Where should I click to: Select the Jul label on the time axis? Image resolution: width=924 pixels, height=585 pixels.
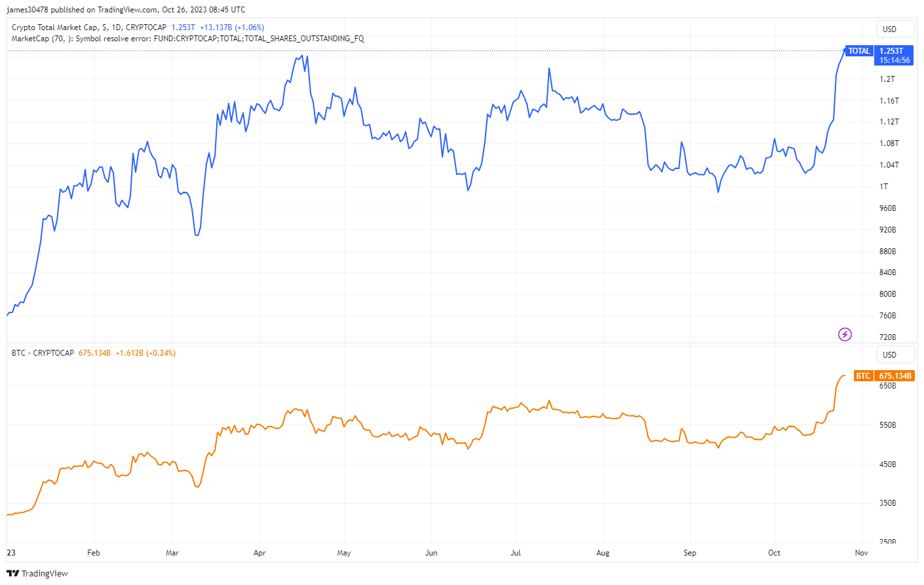(515, 553)
